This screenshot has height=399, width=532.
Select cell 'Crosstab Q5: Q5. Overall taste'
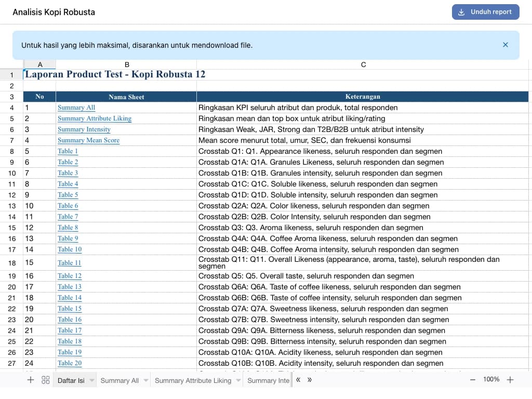point(363,276)
